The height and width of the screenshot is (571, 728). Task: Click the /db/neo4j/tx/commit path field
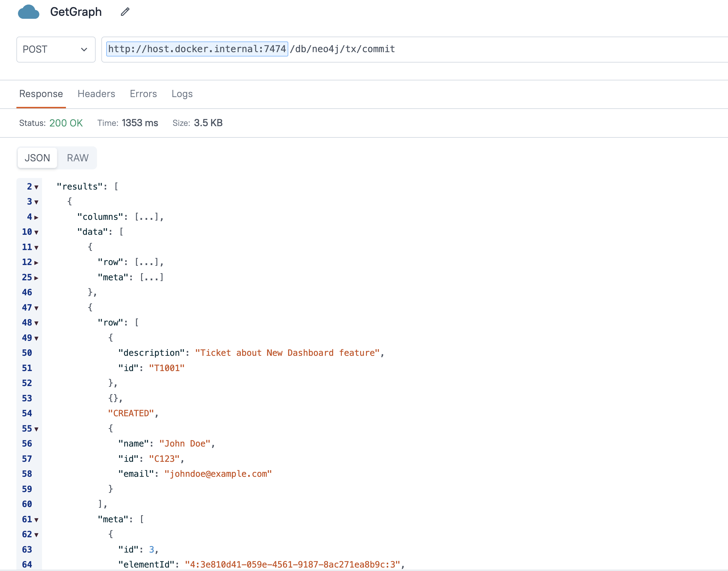342,49
